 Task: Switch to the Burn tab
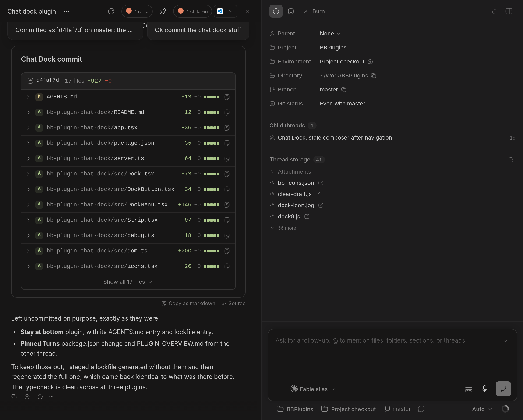coord(318,11)
